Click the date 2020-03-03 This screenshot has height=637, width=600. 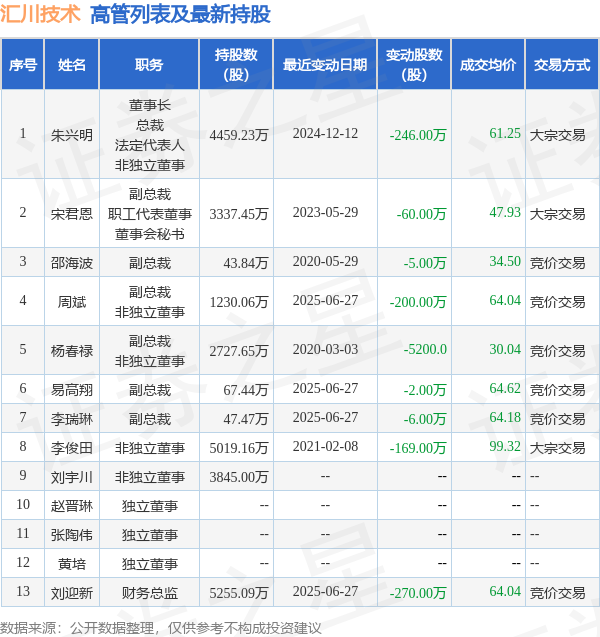[325, 349]
